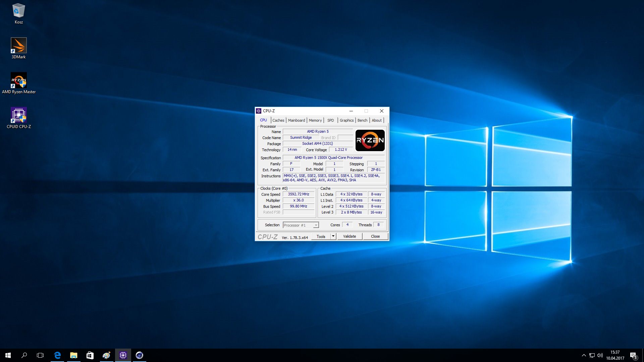
Task: Click the Close button in CPU-Z
Action: click(375, 236)
